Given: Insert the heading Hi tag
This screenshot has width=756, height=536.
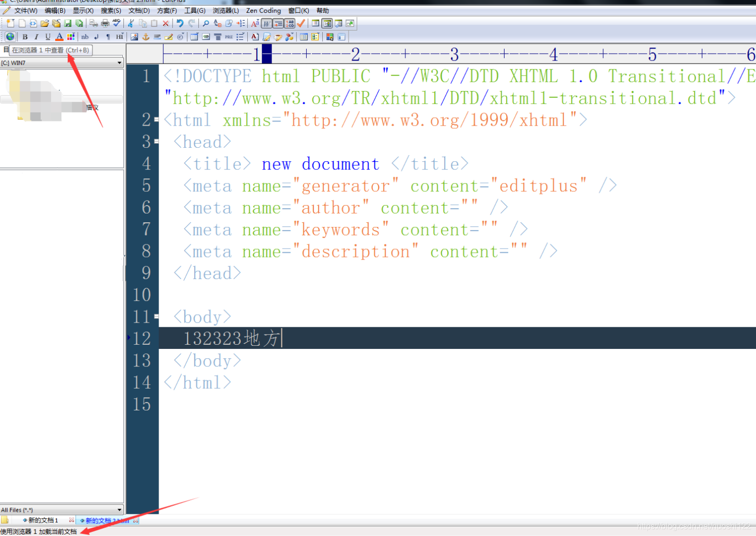Looking at the screenshot, I should pos(120,37).
